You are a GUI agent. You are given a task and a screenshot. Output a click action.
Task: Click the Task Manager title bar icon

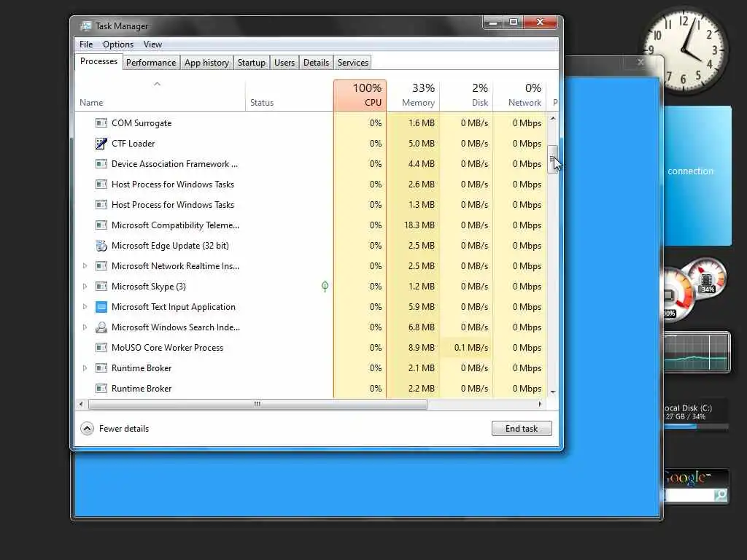86,26
